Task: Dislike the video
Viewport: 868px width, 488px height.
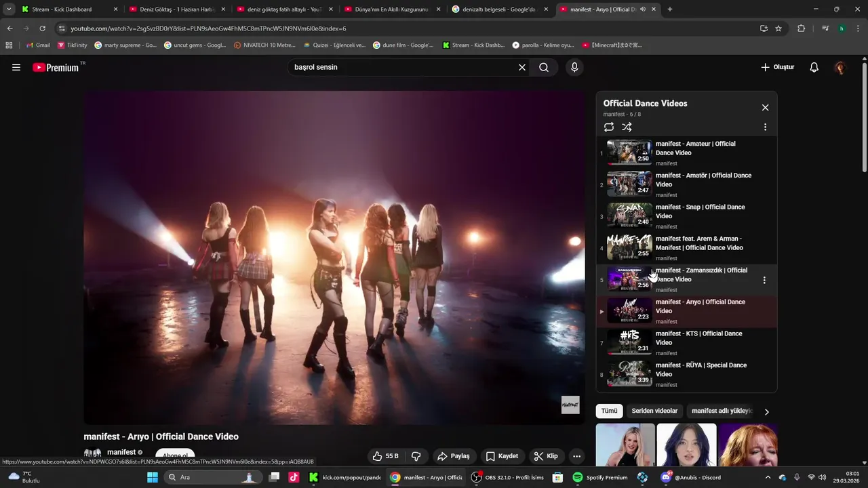Action: (416, 456)
